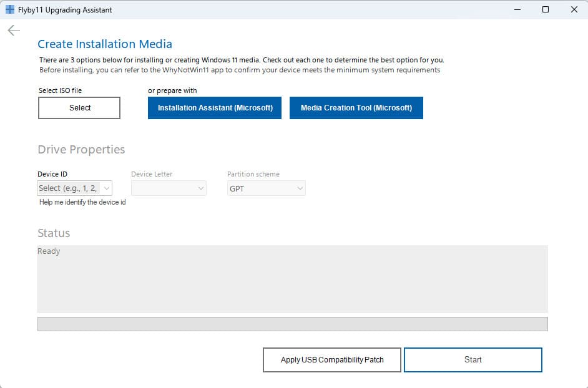Click the 'Select ISO file' label
This screenshot has height=388, width=588.
click(x=60, y=90)
